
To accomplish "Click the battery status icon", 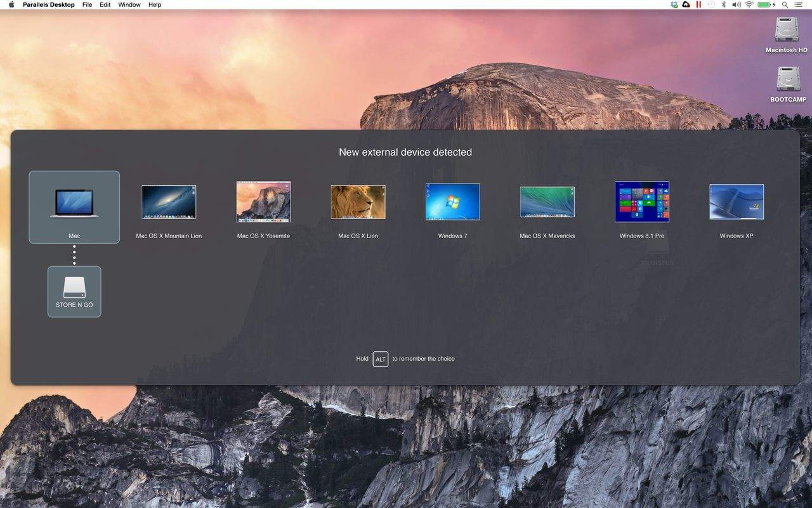I will [x=765, y=4].
